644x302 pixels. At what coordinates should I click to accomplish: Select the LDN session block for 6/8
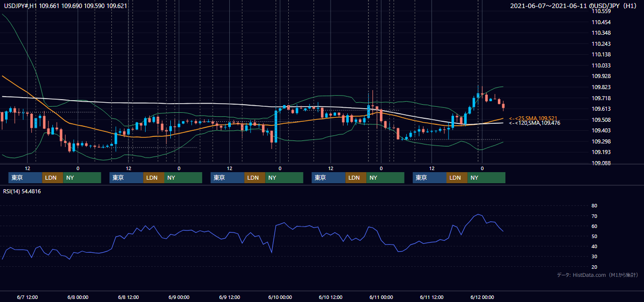click(154, 178)
